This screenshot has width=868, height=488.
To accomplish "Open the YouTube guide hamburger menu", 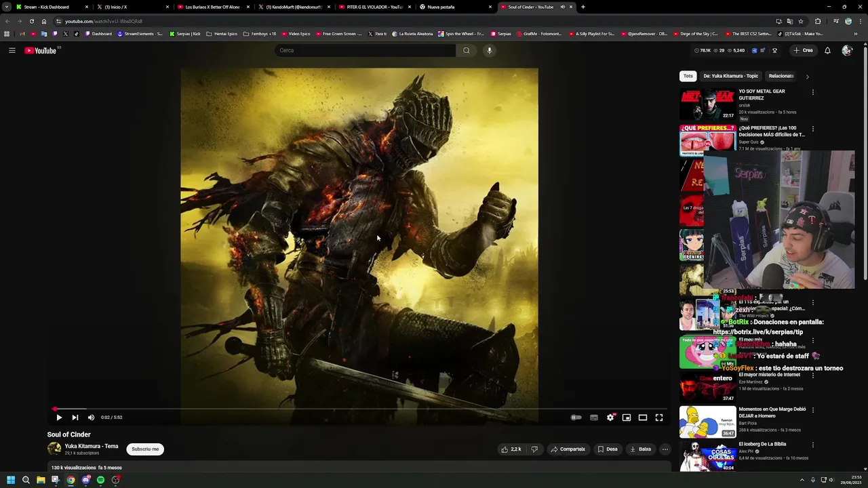I will click(12, 50).
